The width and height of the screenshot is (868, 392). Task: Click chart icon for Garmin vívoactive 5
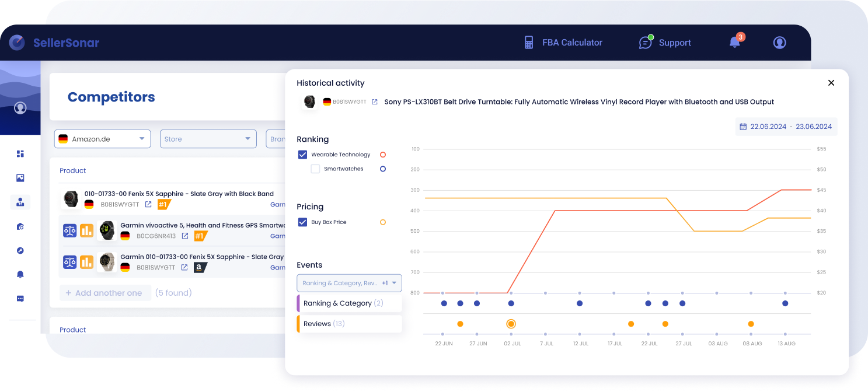[87, 230]
